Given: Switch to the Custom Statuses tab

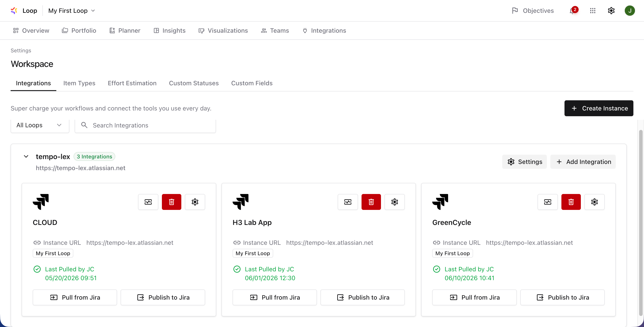Looking at the screenshot, I should pos(194,83).
